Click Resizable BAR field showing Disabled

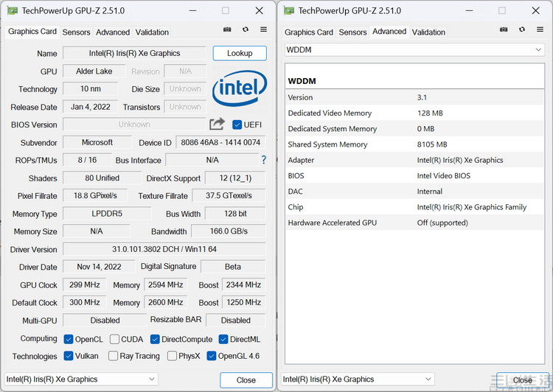coord(236,321)
